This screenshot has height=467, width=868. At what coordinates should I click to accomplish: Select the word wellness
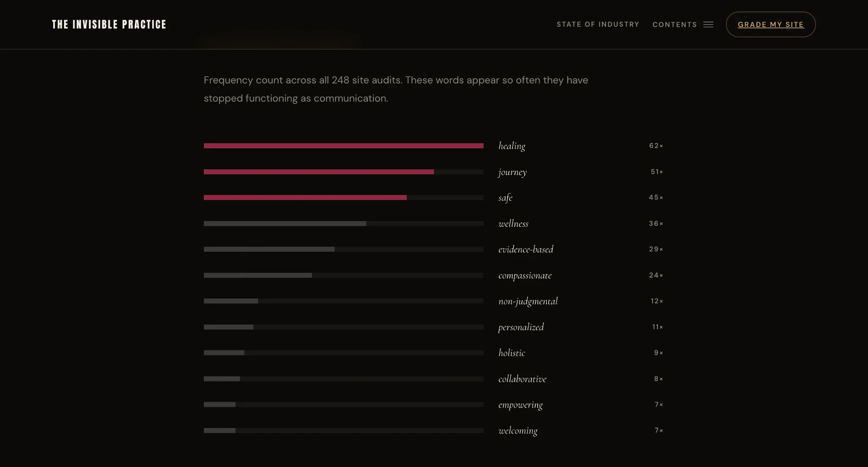click(513, 223)
